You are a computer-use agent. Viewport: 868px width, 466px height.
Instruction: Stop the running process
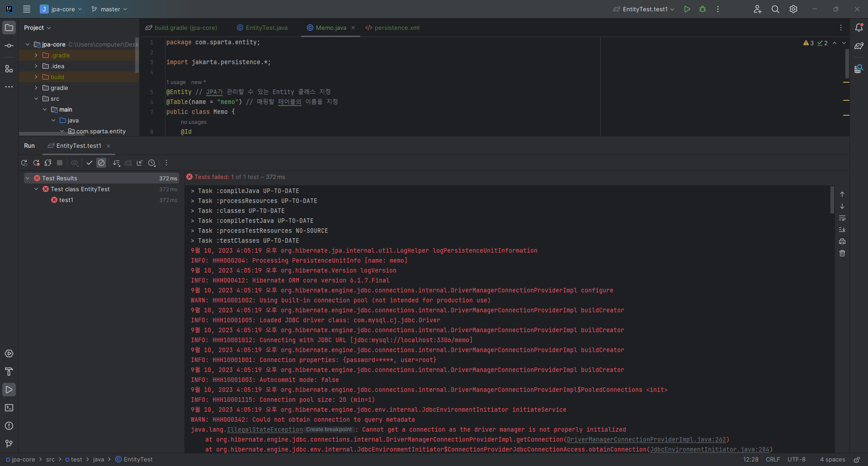[60, 163]
